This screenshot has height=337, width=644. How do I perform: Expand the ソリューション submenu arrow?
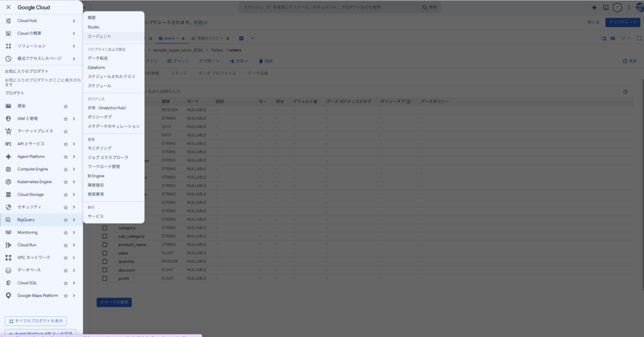[74, 46]
